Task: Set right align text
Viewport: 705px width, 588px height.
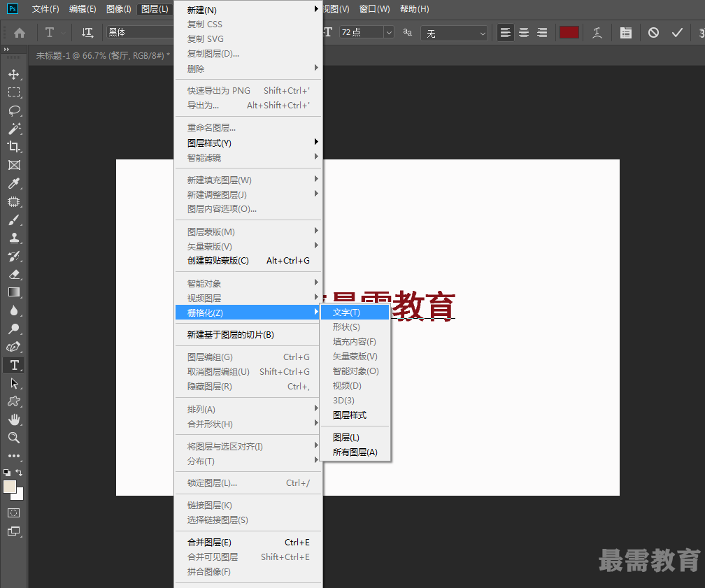Action: 542,33
